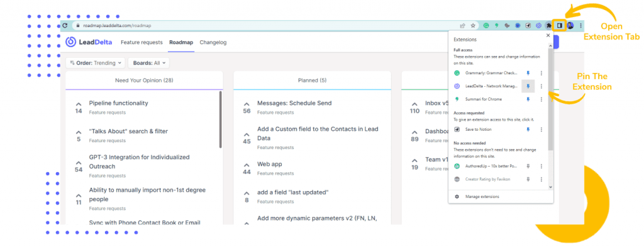The height and width of the screenshot is (247, 644).
Task: Bookmark page with the star icon
Action: 473,25
